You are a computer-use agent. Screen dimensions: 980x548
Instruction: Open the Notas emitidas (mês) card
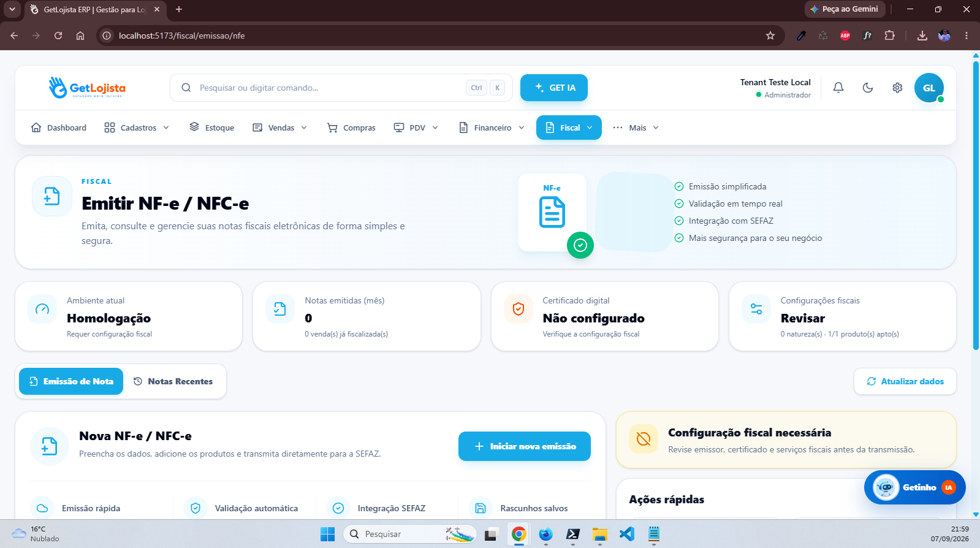367,316
